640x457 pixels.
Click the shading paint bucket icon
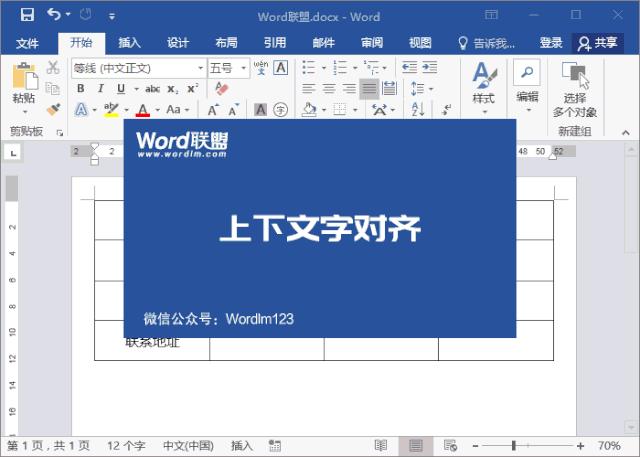coord(309,109)
